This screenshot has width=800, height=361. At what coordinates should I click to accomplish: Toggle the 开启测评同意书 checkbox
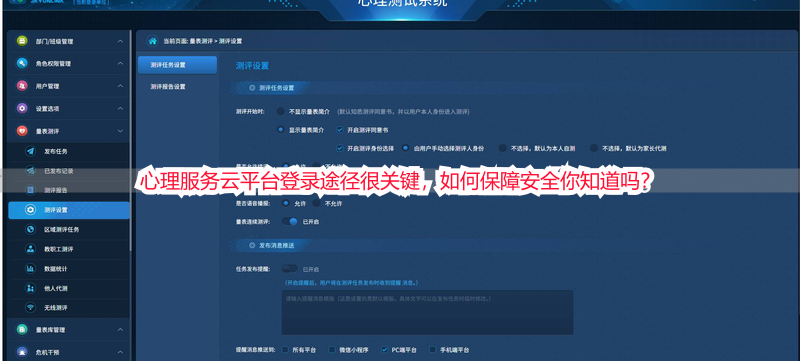tap(340, 130)
